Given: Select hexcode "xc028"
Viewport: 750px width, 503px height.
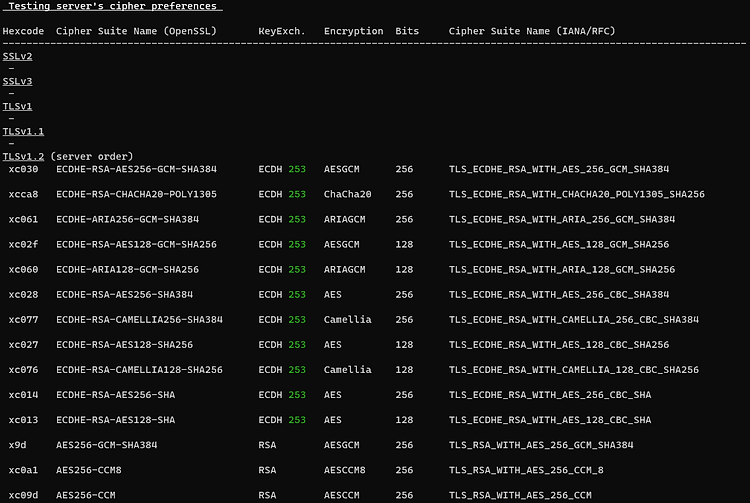Looking at the screenshot, I should (23, 295).
